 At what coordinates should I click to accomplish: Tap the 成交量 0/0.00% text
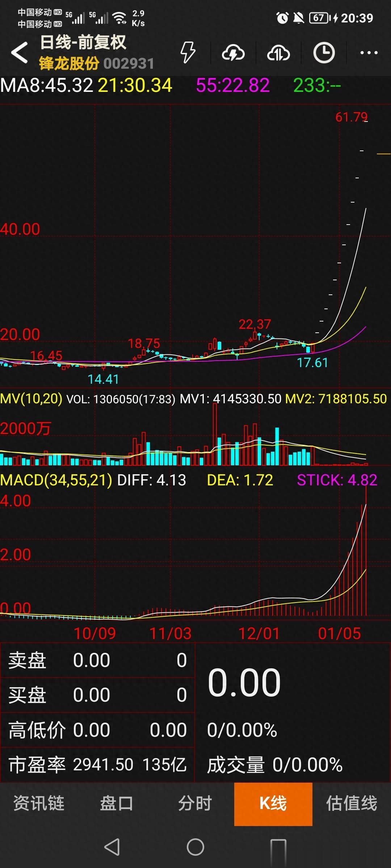(275, 765)
